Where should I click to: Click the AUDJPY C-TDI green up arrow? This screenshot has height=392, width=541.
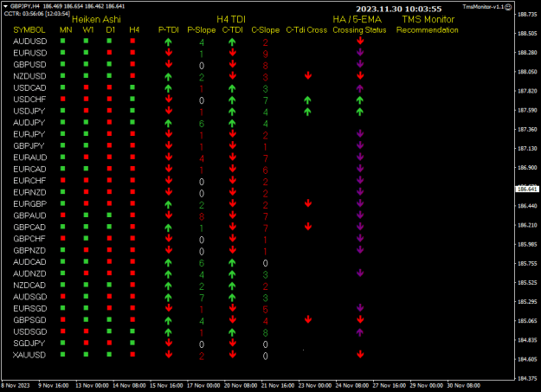point(232,123)
